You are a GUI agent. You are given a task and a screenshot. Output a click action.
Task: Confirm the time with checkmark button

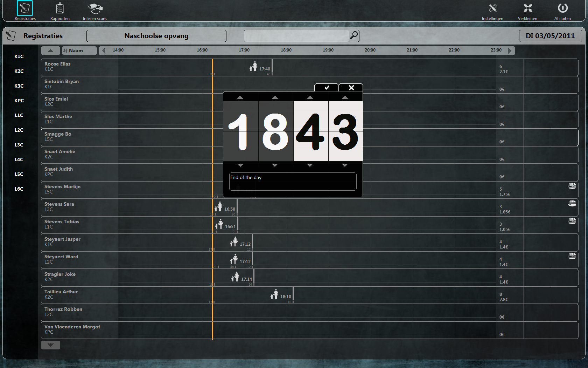327,88
